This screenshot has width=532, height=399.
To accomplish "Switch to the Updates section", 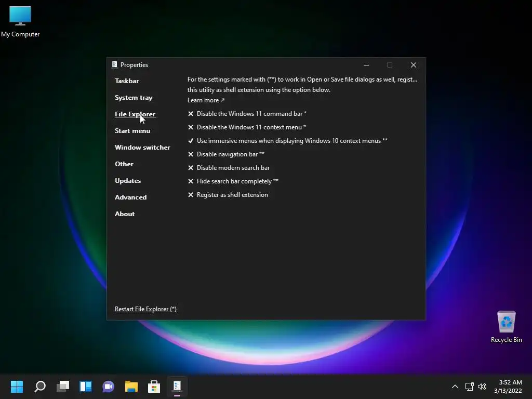I will (128, 180).
